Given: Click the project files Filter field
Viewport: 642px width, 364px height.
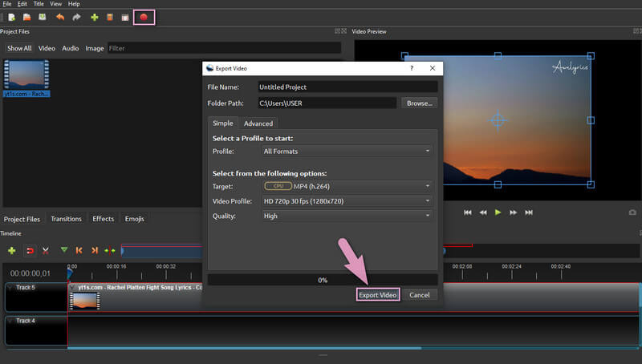Looking at the screenshot, I should (x=225, y=48).
